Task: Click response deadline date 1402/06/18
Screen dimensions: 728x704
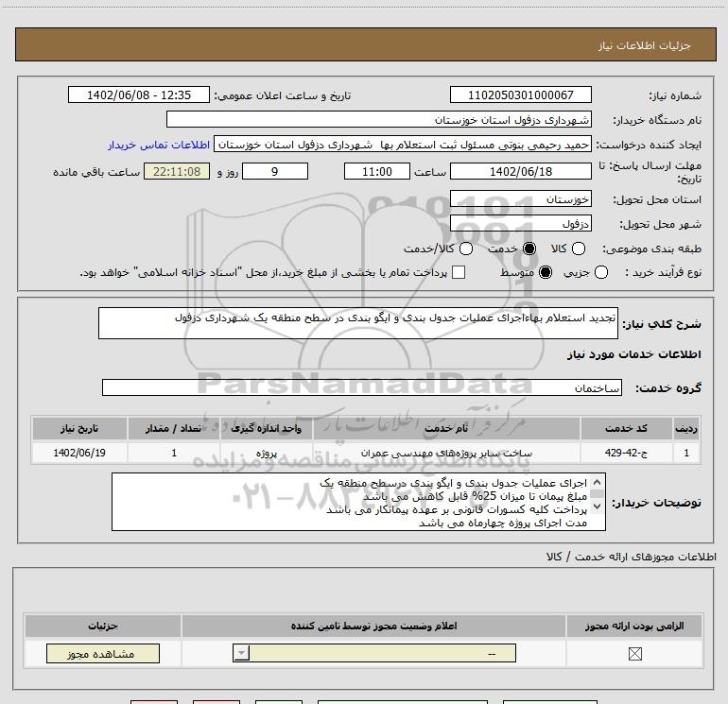Action: [520, 171]
